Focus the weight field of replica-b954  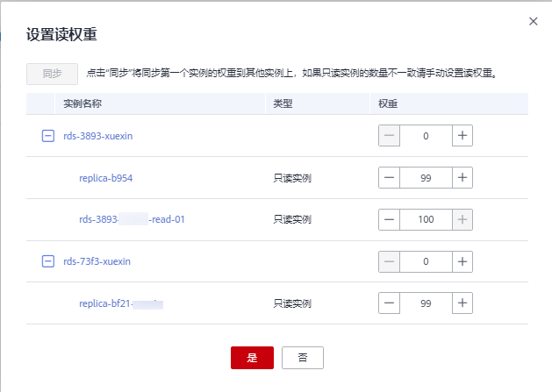(x=426, y=178)
